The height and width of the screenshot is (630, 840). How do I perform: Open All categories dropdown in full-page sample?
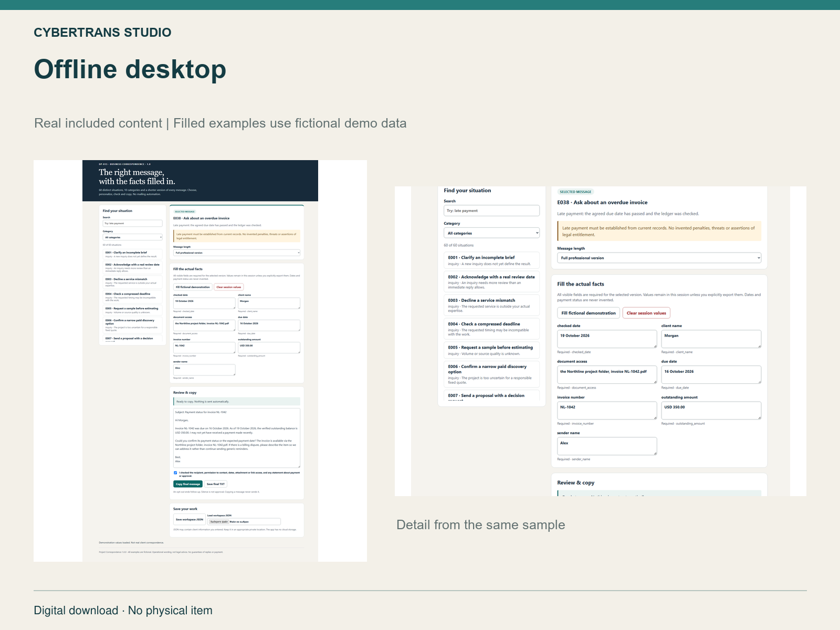(133, 237)
